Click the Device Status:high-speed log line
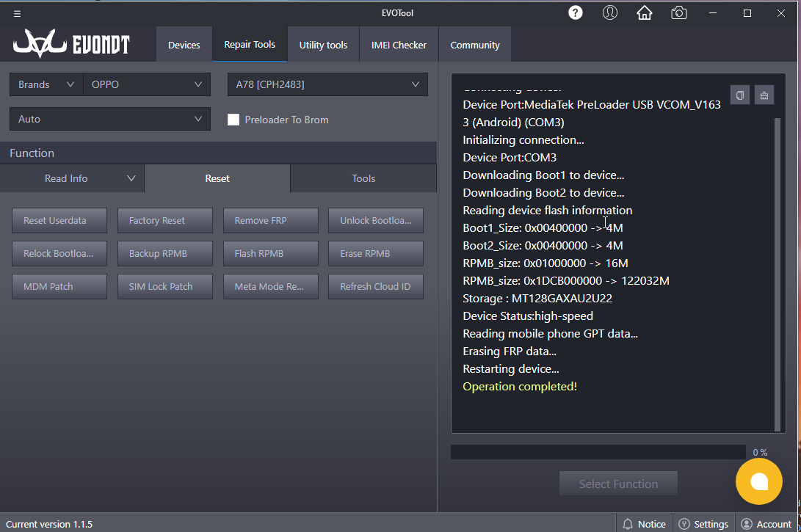Image resolution: width=801 pixels, height=532 pixels. pos(528,316)
